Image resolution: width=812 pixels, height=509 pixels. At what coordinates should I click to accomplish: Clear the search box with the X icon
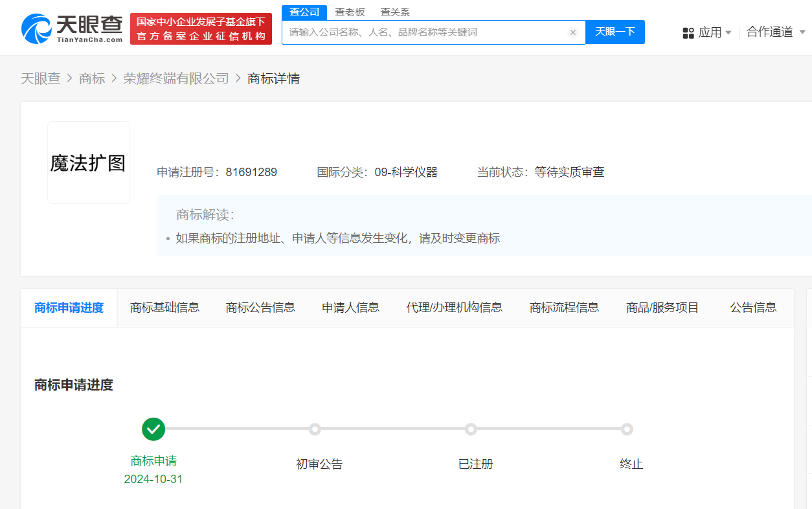tap(572, 32)
